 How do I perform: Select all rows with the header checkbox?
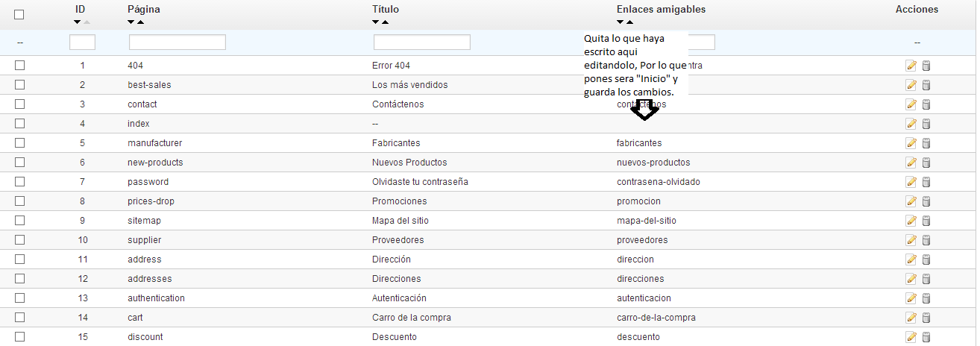click(x=19, y=14)
